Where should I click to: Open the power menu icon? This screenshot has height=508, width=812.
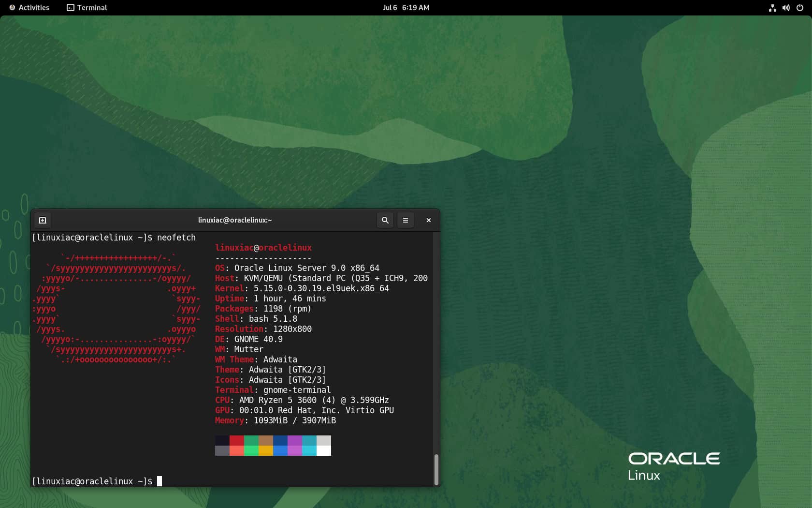tap(800, 8)
